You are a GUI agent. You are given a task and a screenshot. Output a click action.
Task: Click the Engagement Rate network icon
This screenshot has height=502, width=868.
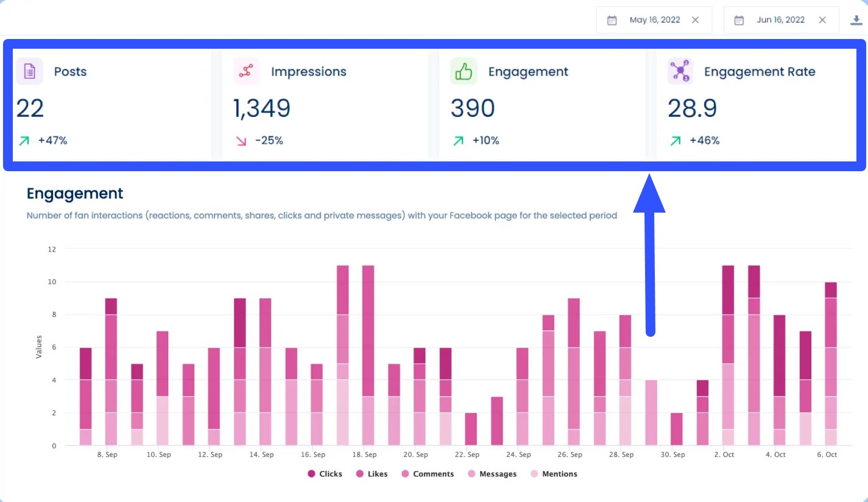(680, 71)
